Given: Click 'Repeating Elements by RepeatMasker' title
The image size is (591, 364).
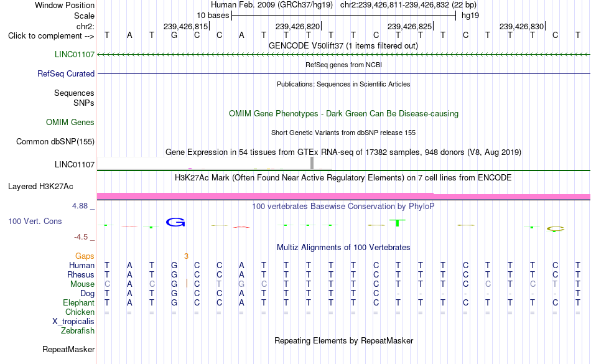Looking at the screenshot, I should 343,340.
